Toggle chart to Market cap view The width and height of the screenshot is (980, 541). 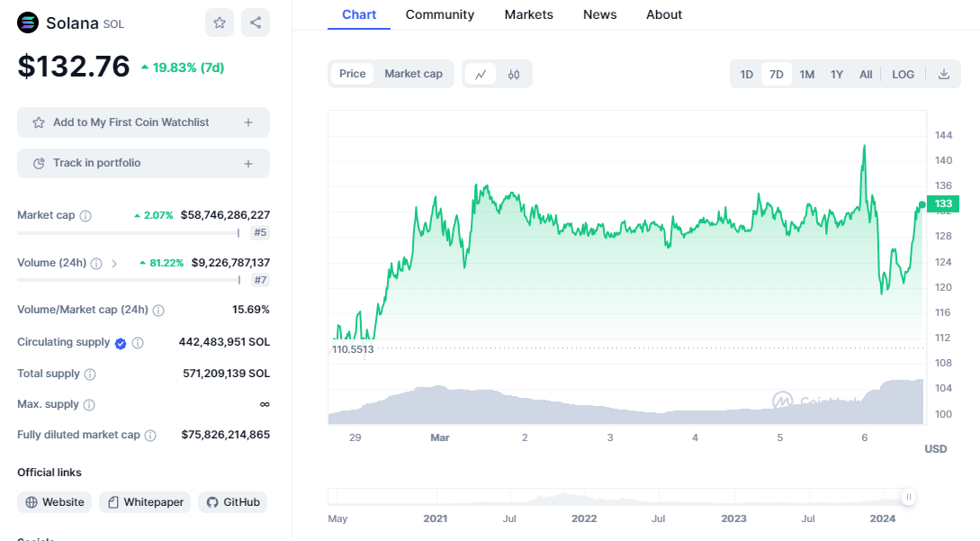pyautogui.click(x=413, y=74)
